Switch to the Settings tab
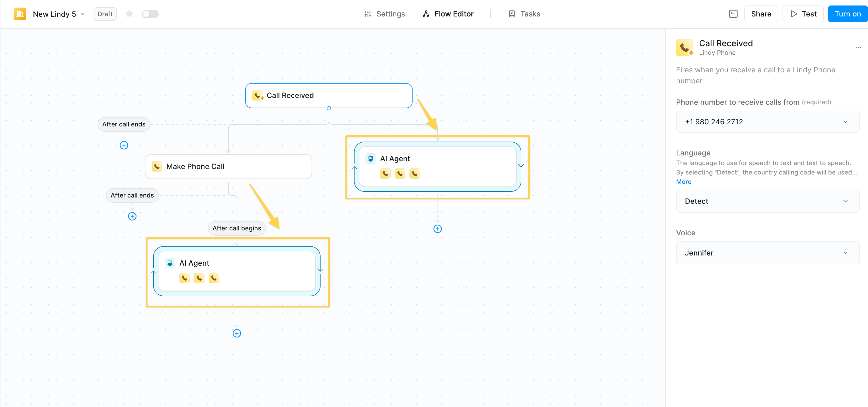 pos(385,14)
